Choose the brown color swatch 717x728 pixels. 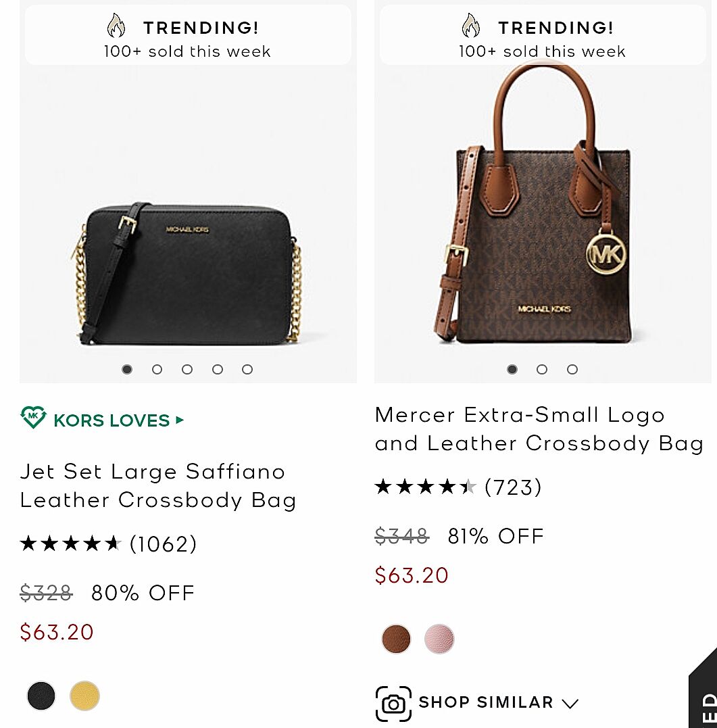(x=396, y=639)
